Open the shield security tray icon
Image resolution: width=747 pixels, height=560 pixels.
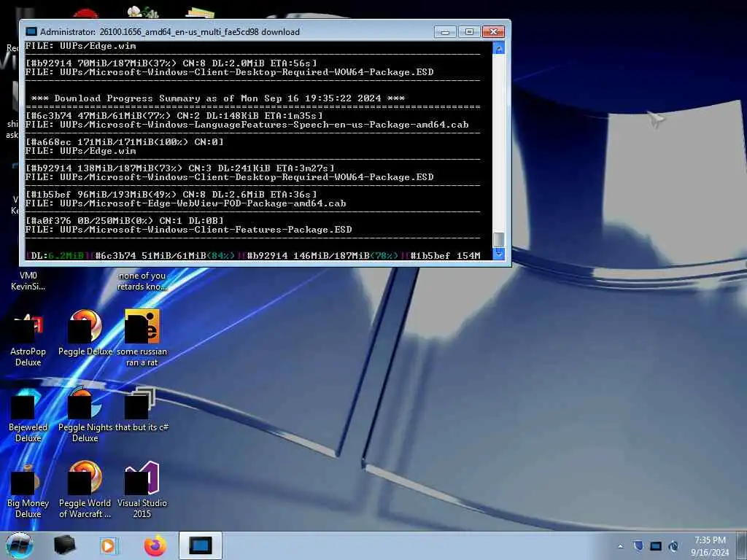(x=638, y=546)
